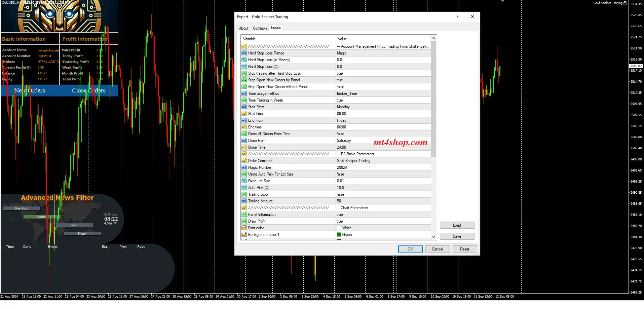Image resolution: width=644 pixels, height=309 pixels.
Task: Click the icon beside Auto Risk (%)
Action: pos(244,188)
